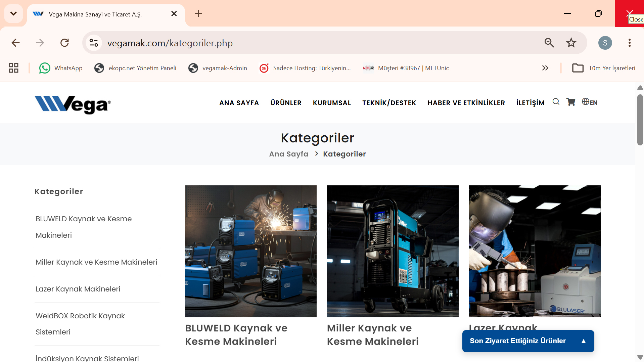Image resolution: width=644 pixels, height=362 pixels.
Task: Select Lazer Kaynak Makineleri sidebar category
Action: click(78, 289)
